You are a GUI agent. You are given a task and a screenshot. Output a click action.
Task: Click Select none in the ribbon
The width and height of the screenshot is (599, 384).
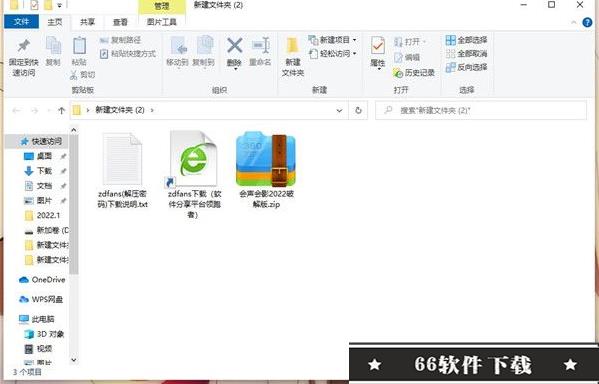466,53
